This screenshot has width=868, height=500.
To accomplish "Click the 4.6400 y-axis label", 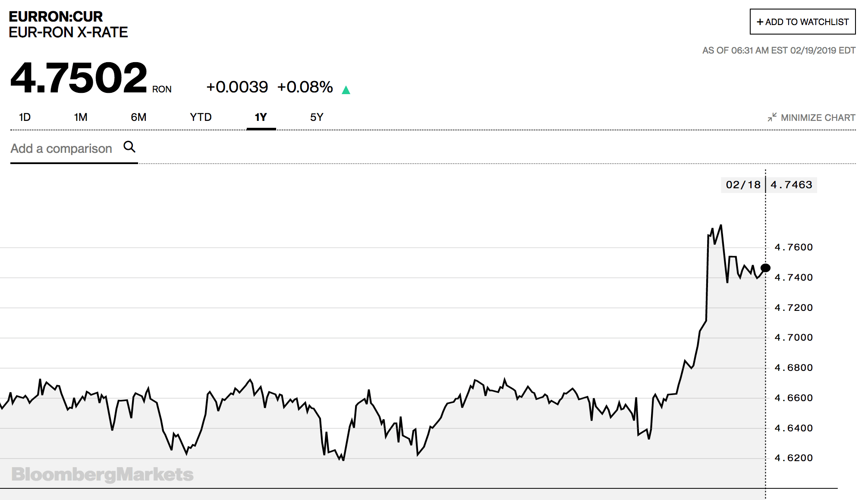I will coord(794,428).
